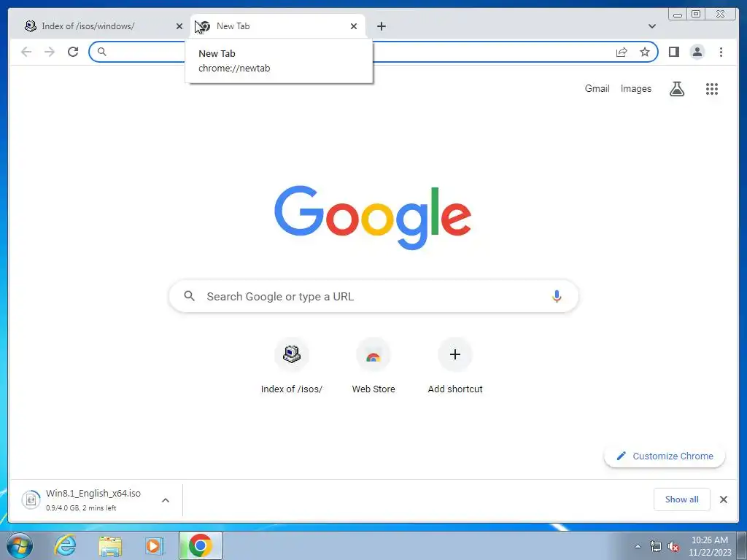Open the Chrome three-dot menu
The width and height of the screenshot is (747, 560).
tap(721, 52)
